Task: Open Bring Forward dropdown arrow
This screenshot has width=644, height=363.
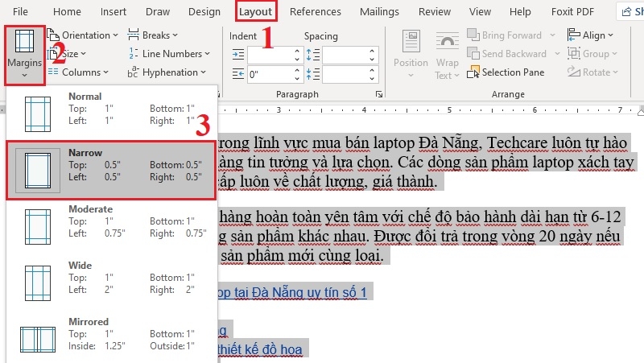Action: (x=552, y=35)
